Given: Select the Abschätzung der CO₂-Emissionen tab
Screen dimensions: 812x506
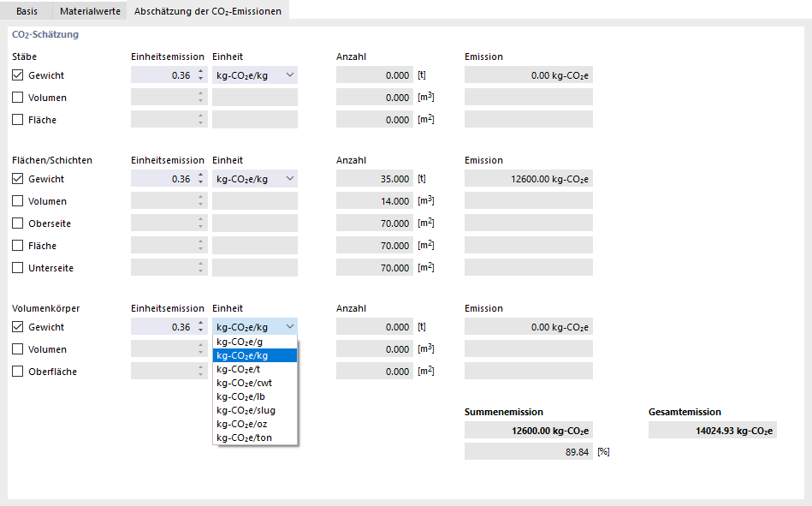Looking at the screenshot, I should pos(208,11).
